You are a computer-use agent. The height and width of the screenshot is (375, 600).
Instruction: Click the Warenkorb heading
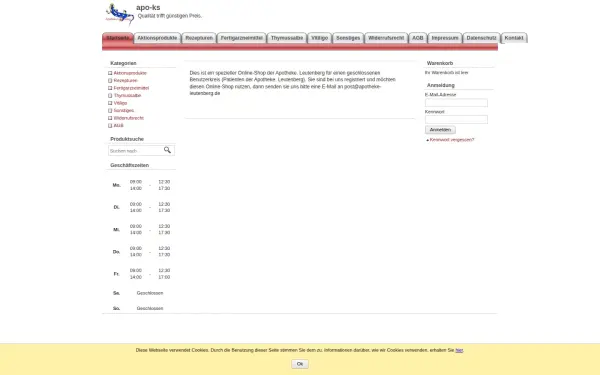[x=440, y=63]
